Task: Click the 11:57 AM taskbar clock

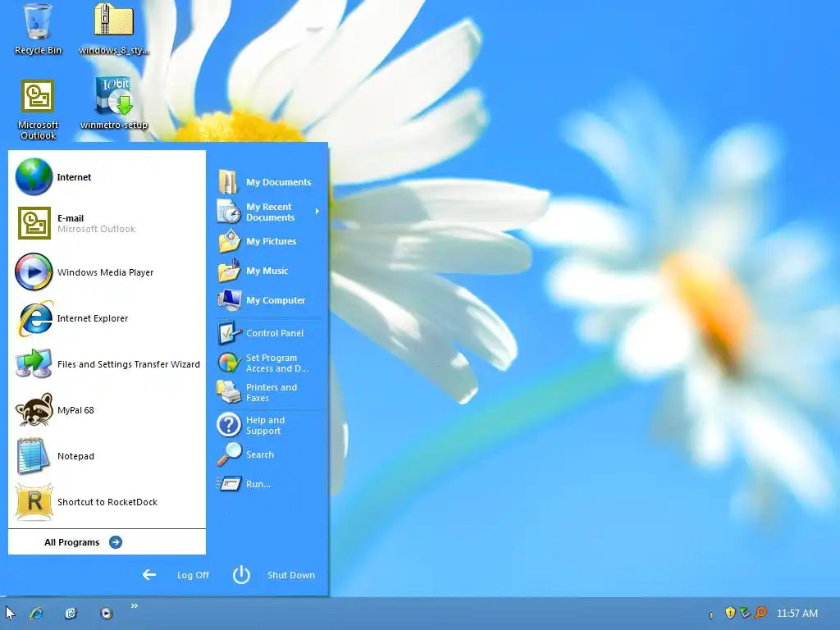Action: [797, 614]
